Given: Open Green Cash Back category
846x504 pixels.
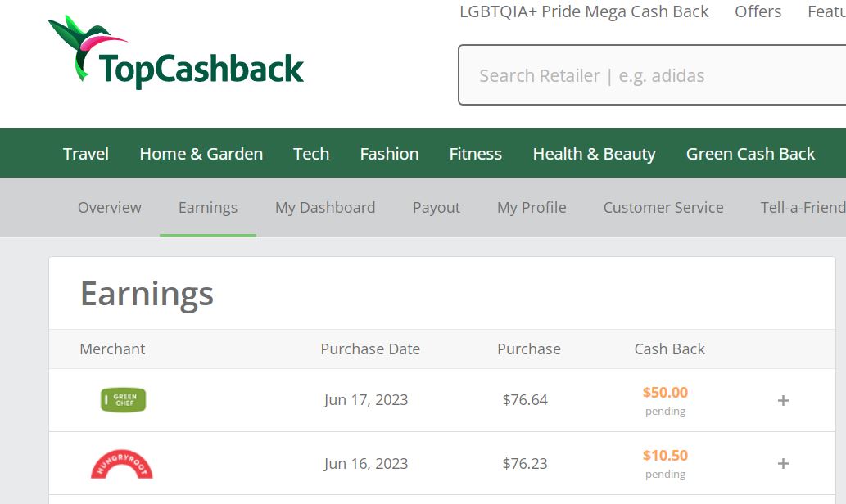Looking at the screenshot, I should tap(750, 154).
